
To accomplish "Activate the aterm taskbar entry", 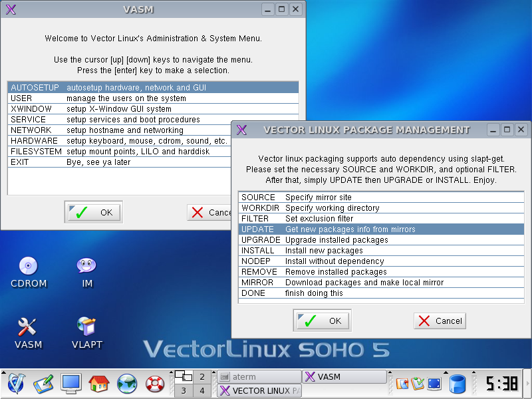I will tap(259, 376).
